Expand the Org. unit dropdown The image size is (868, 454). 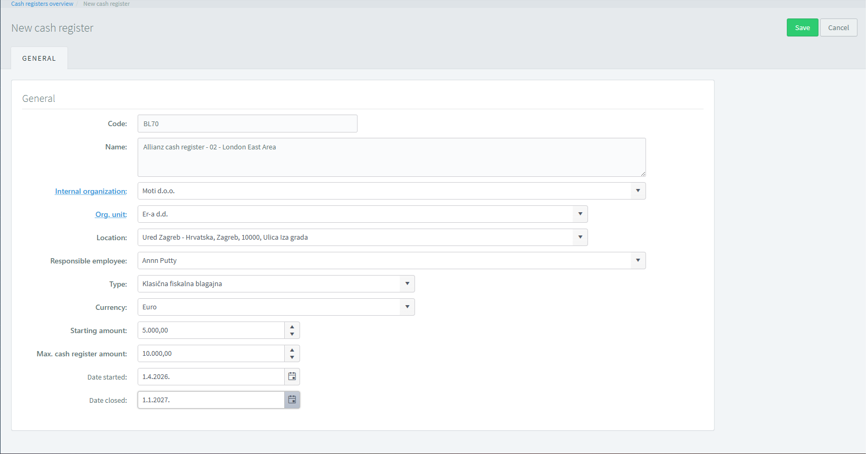tap(580, 214)
